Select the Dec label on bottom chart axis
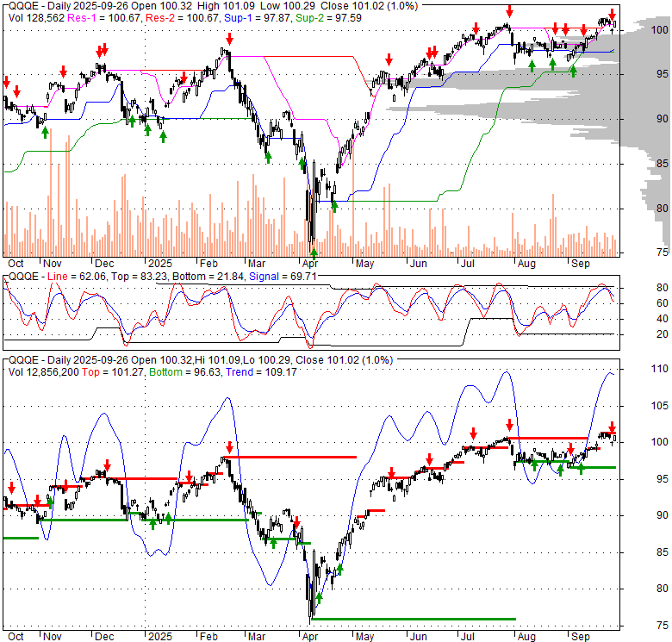The height and width of the screenshot is (642, 672). click(104, 637)
